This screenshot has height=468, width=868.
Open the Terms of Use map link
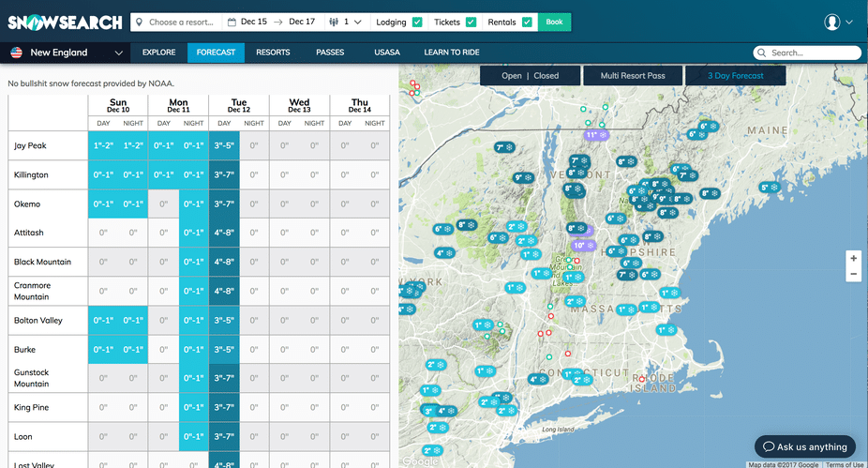tap(845, 464)
